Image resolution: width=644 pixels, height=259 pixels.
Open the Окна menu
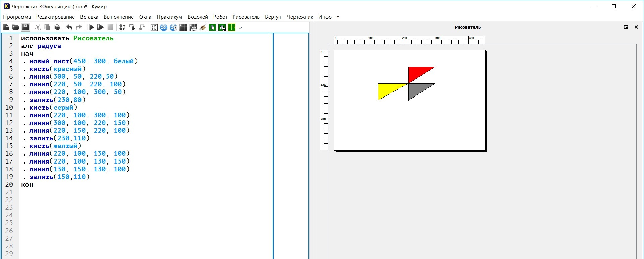click(x=145, y=17)
